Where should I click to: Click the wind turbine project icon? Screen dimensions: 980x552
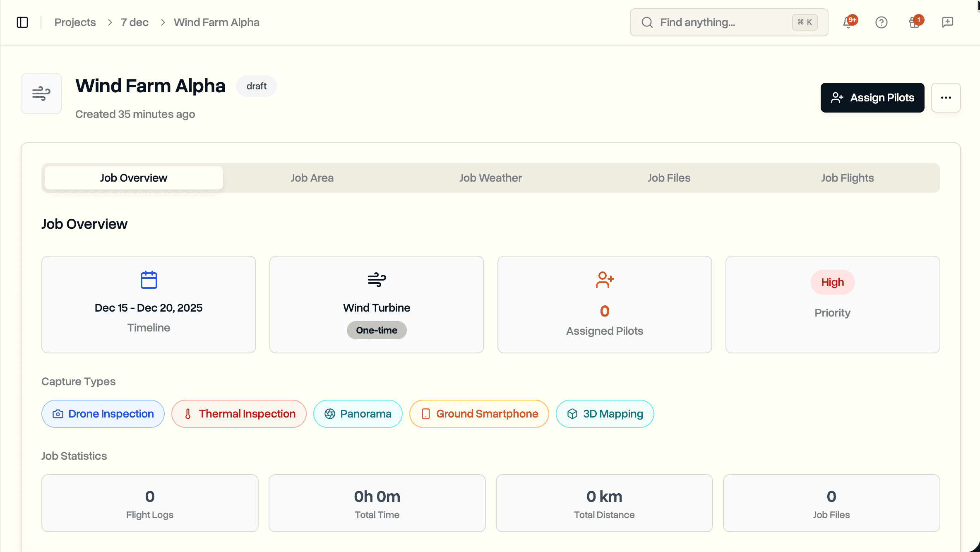pyautogui.click(x=41, y=94)
